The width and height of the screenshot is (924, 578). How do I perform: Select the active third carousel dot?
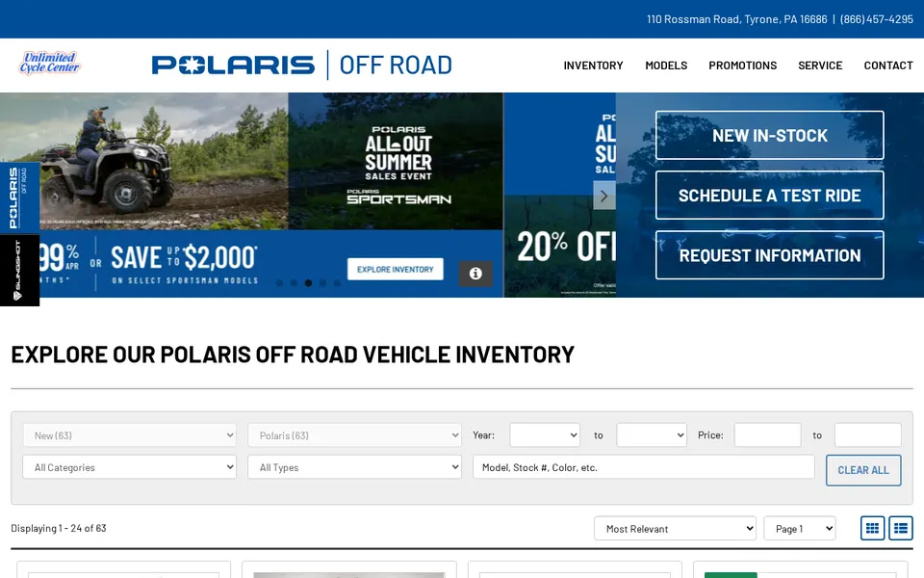[308, 283]
